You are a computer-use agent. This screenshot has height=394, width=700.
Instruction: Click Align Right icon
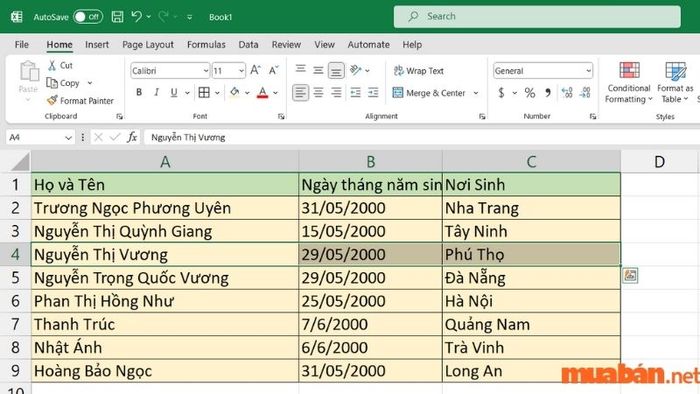click(336, 93)
